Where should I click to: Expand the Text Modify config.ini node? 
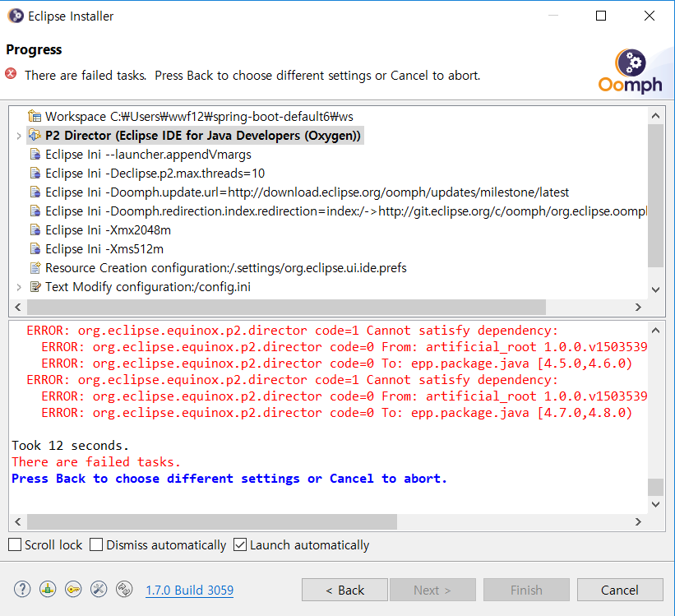click(x=19, y=287)
